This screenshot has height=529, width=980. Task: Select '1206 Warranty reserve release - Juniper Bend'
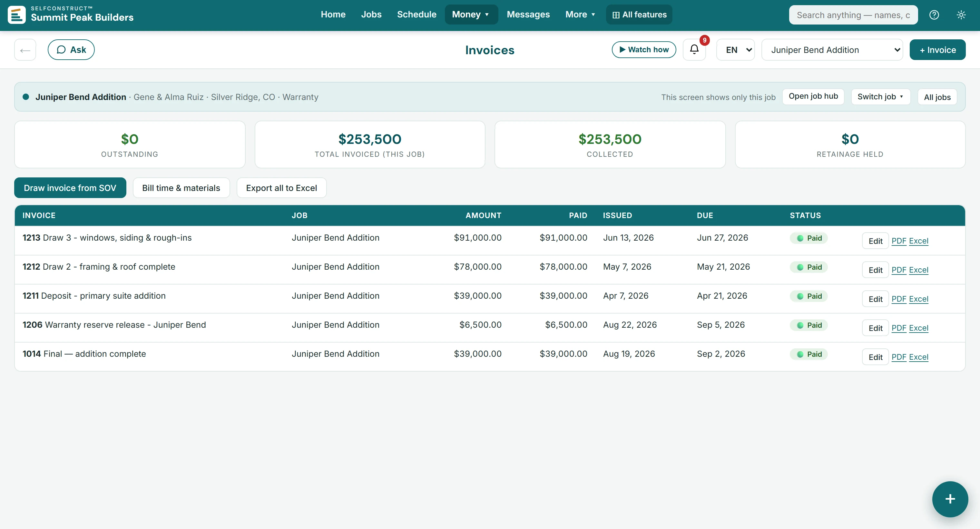(114, 325)
